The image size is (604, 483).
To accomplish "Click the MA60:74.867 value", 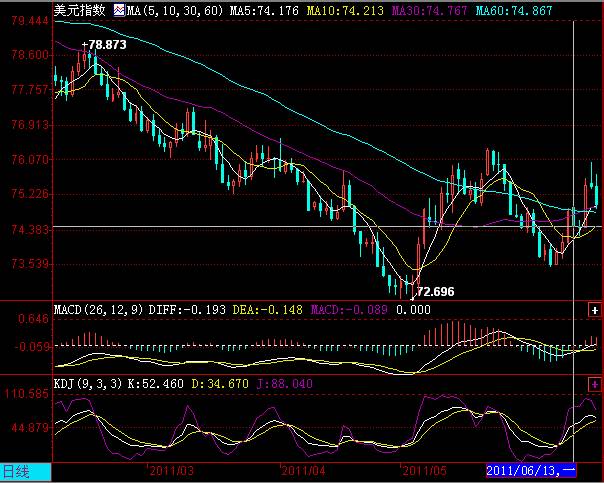I will (514, 10).
